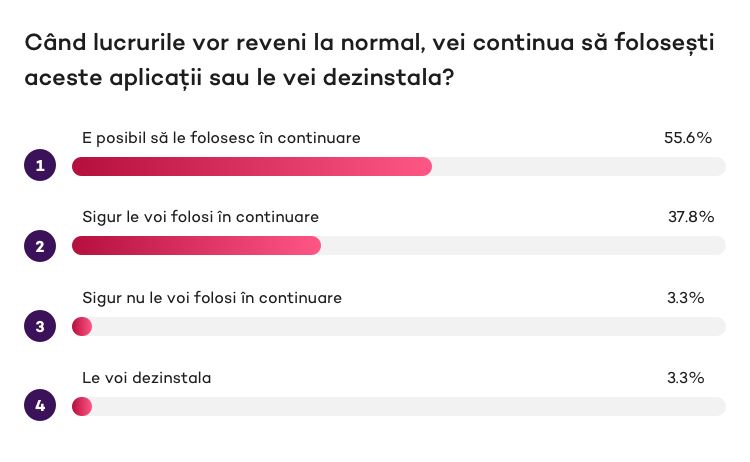Click the 'Le voi dezinstala' label
The image size is (750, 462).
pos(146,378)
